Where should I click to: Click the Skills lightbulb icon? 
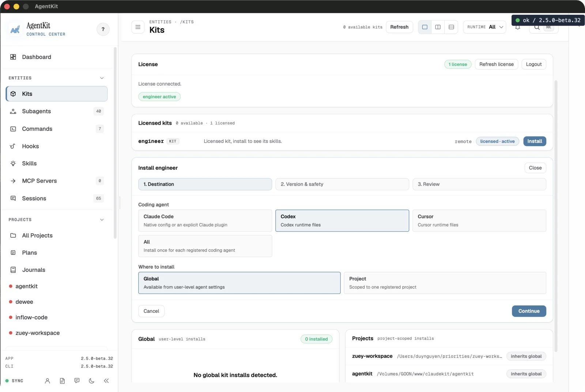(13, 163)
